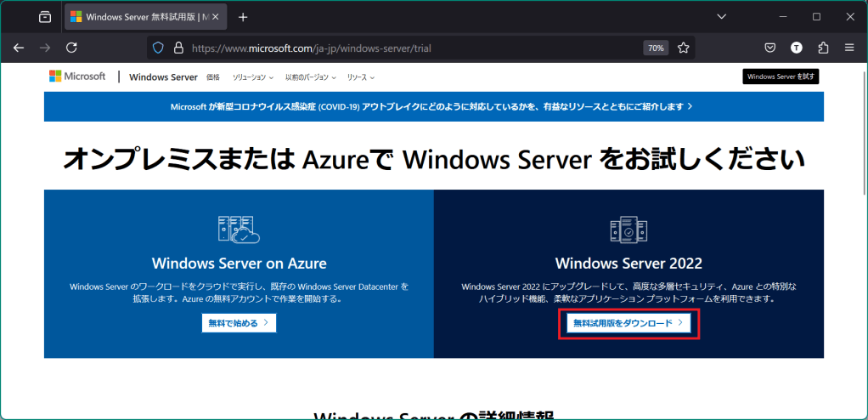Viewport: 868px width, 420px height.
Task: Open the account profile avatar icon
Action: point(796,48)
